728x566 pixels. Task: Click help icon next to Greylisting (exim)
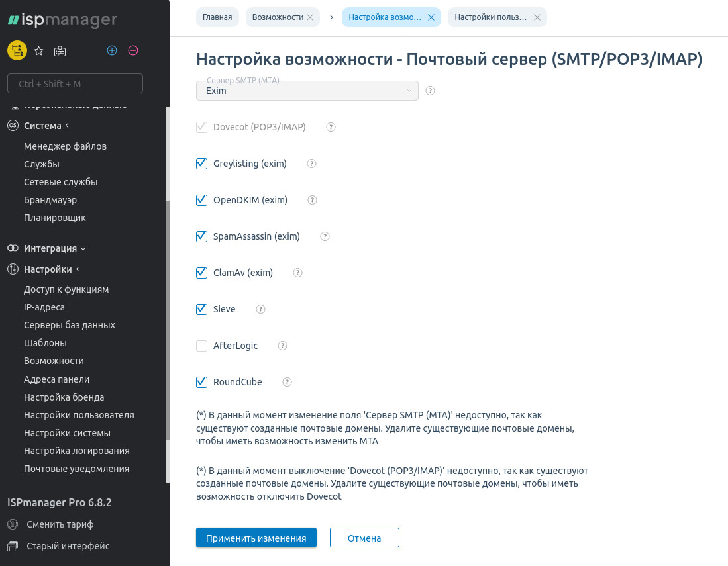(x=312, y=164)
